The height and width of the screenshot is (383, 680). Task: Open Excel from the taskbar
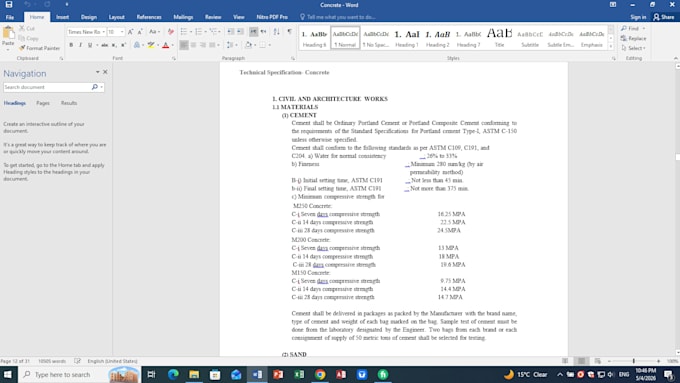(x=299, y=374)
